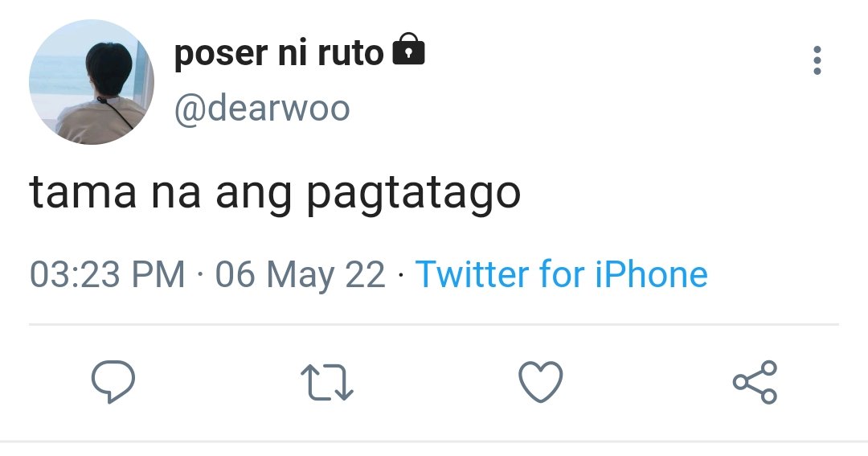The width and height of the screenshot is (868, 456).
Task: View the avatar showing a person by the sea
Action: pos(92,82)
